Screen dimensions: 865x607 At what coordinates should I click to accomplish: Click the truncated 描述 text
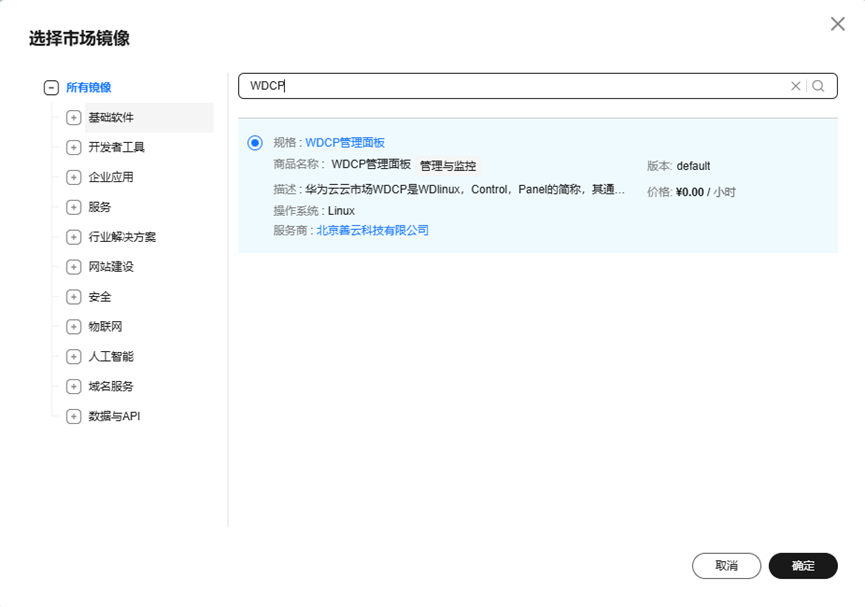pyautogui.click(x=465, y=189)
